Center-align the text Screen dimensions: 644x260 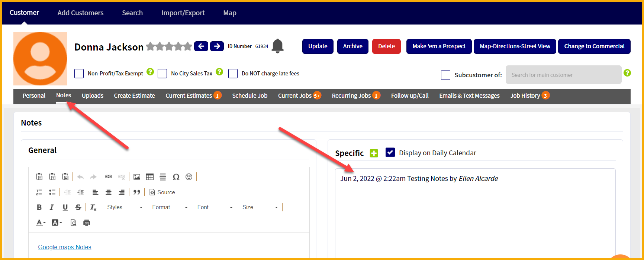tap(109, 192)
